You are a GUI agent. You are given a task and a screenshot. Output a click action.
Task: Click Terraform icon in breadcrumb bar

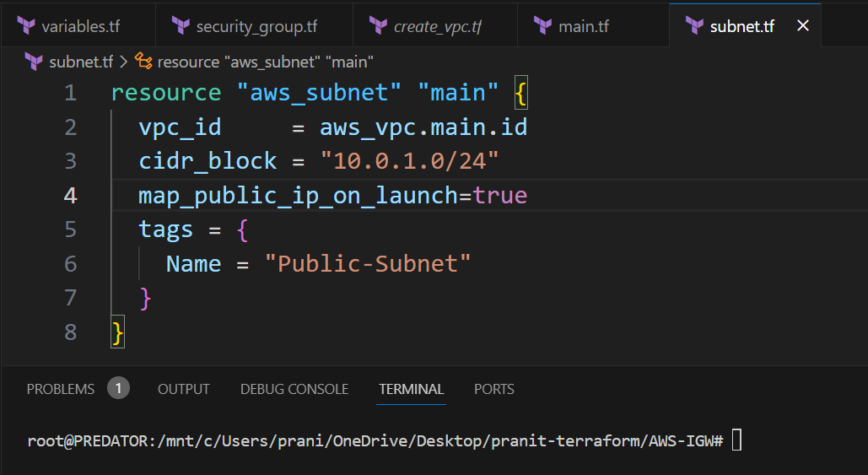[x=34, y=62]
